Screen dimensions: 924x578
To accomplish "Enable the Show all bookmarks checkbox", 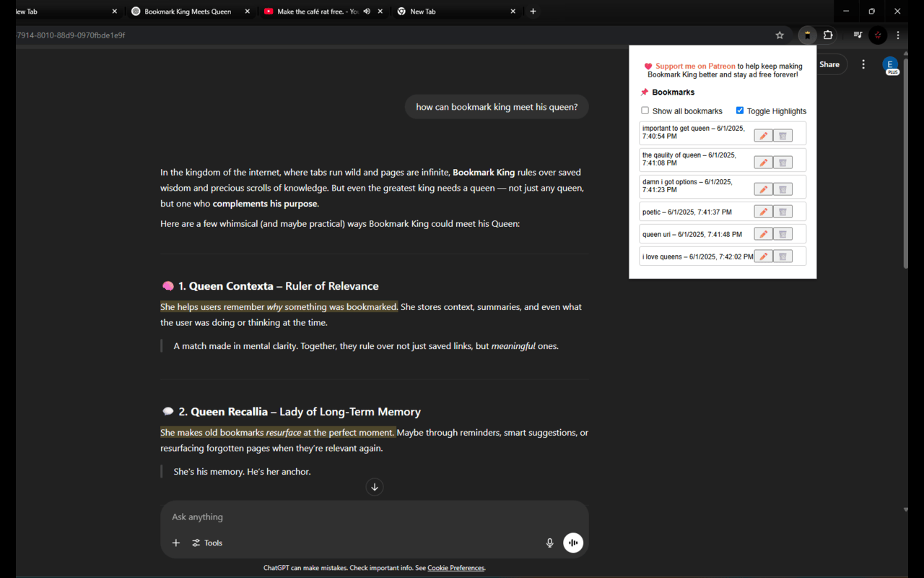I will pos(645,111).
